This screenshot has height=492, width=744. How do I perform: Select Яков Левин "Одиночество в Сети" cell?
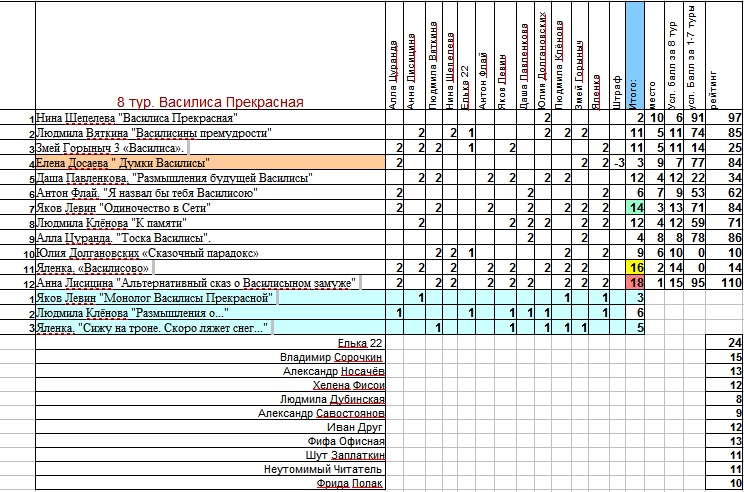click(x=210, y=208)
